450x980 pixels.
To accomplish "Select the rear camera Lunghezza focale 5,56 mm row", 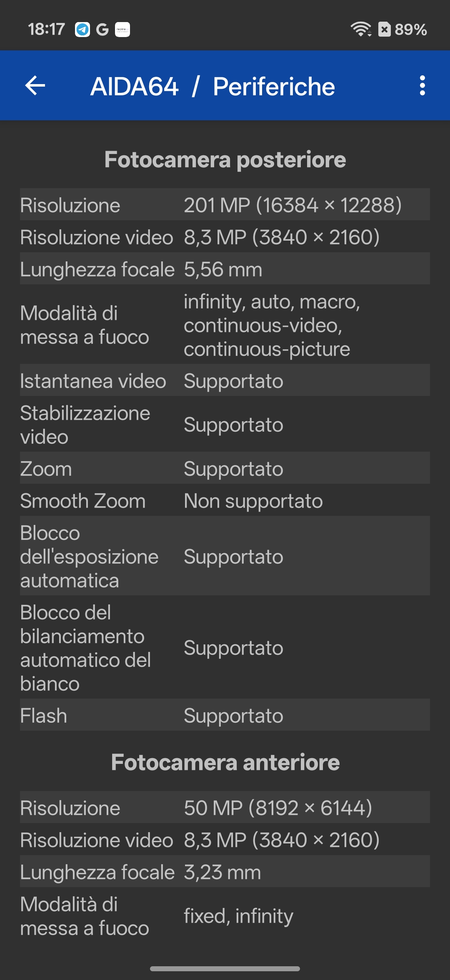I will (x=225, y=269).
